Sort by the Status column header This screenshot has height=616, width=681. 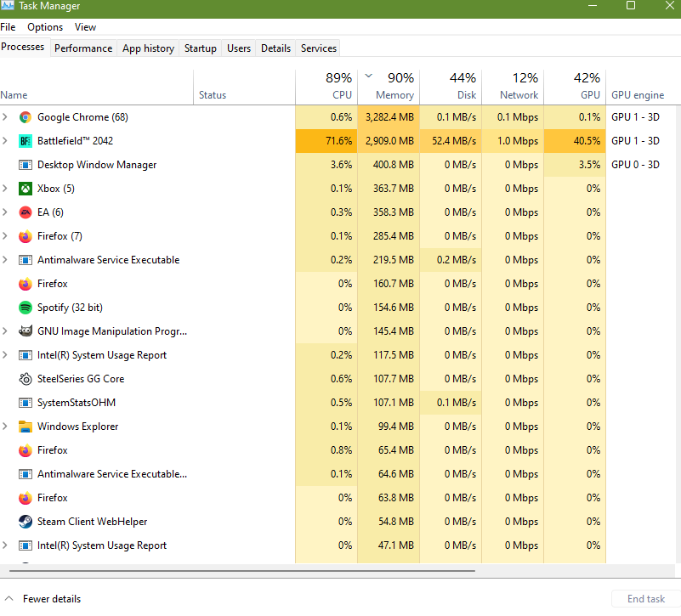[244, 87]
